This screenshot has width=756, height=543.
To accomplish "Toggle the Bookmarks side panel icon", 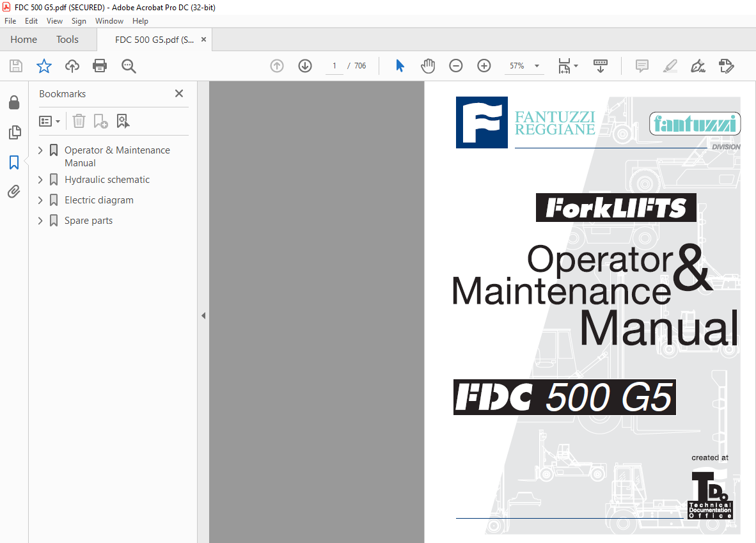I will (x=14, y=162).
